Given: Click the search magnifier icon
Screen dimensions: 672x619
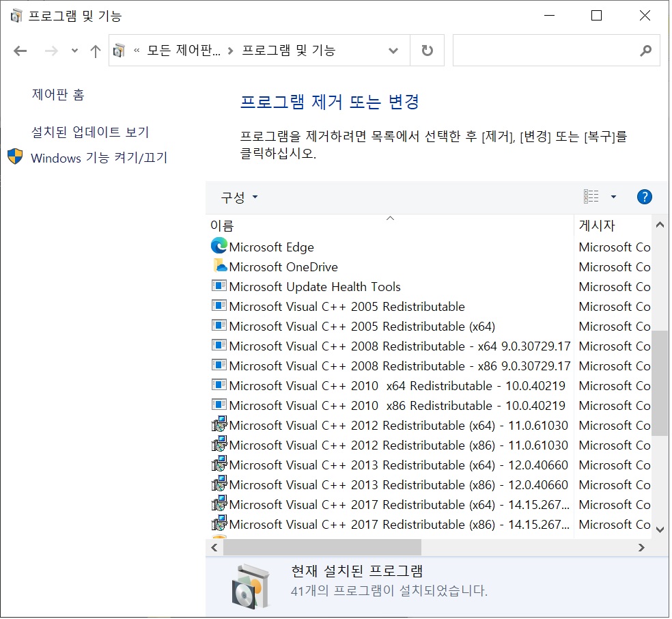Looking at the screenshot, I should click(x=645, y=51).
